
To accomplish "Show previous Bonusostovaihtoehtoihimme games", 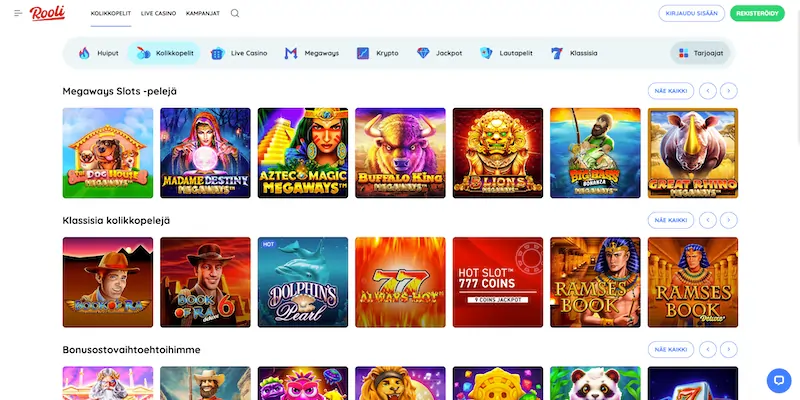I will coord(708,349).
